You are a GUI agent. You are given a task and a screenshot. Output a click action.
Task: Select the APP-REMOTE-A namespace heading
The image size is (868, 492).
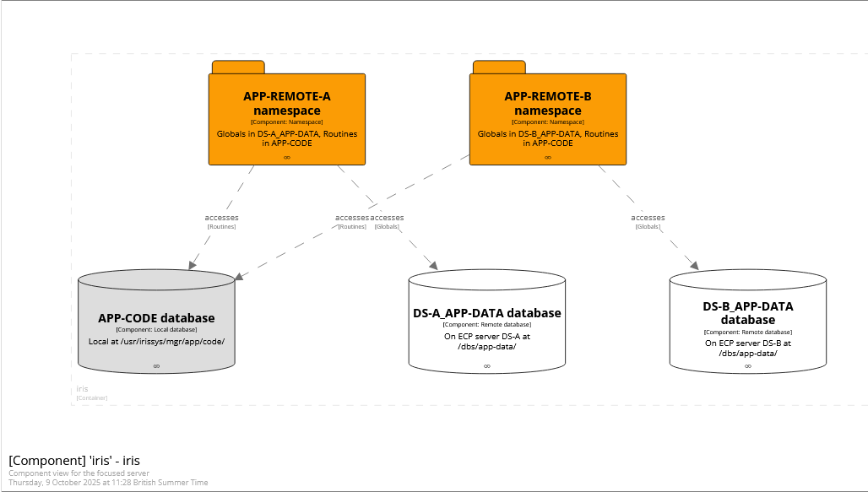coord(287,103)
